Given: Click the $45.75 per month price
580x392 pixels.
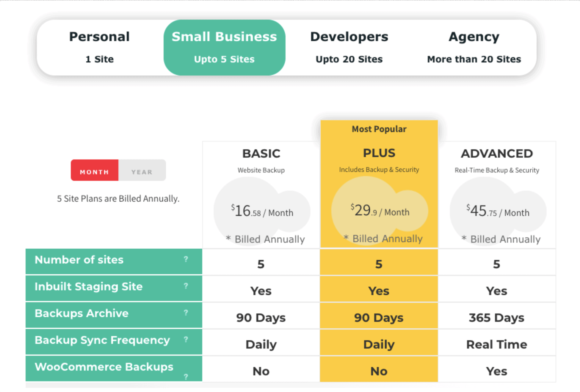Looking at the screenshot, I should (498, 211).
